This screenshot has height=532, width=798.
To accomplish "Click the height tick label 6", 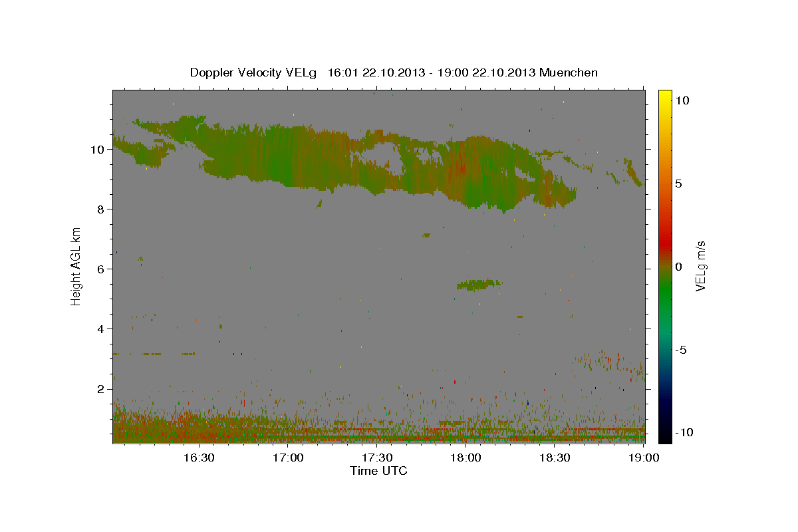I will (101, 269).
